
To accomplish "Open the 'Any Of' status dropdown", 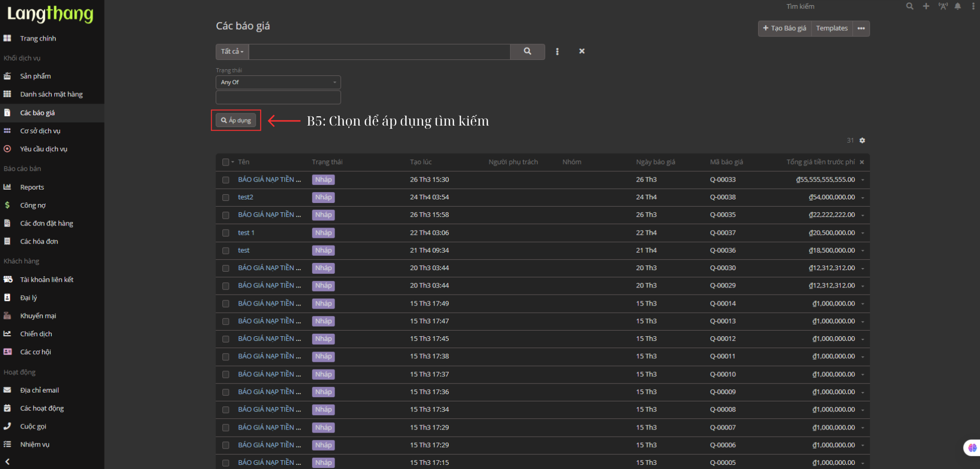I will click(278, 82).
